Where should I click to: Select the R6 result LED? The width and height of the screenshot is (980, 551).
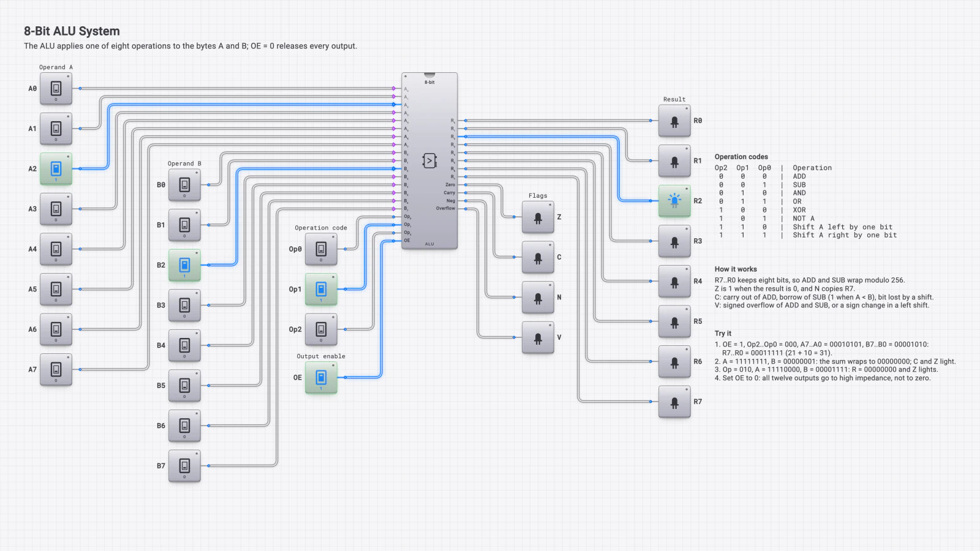point(674,361)
